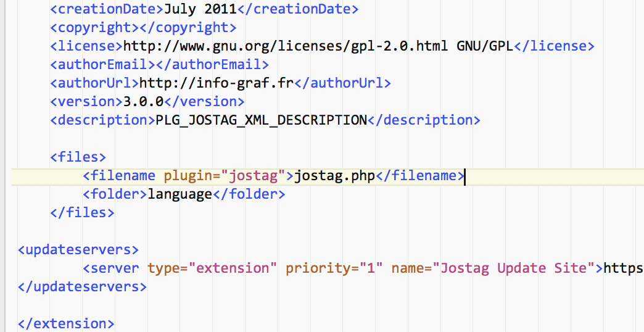Click the text "July 2011" in creationDate
Viewport: 644px width, 332px height.
click(200, 9)
